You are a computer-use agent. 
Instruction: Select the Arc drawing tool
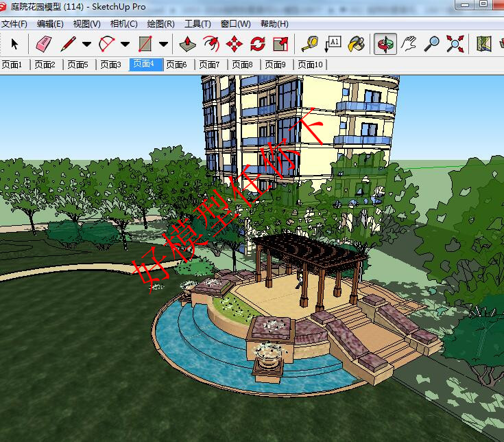point(107,44)
